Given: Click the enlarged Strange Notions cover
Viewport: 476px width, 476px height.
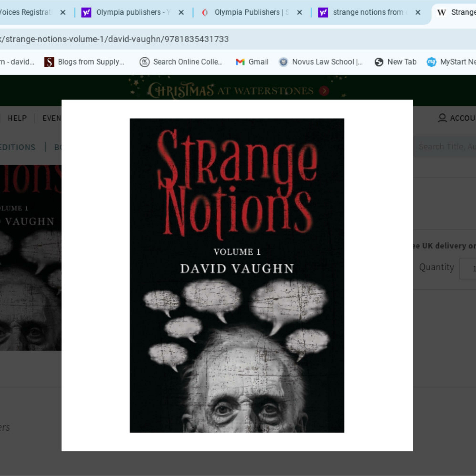Looking at the screenshot, I should click(x=237, y=275).
